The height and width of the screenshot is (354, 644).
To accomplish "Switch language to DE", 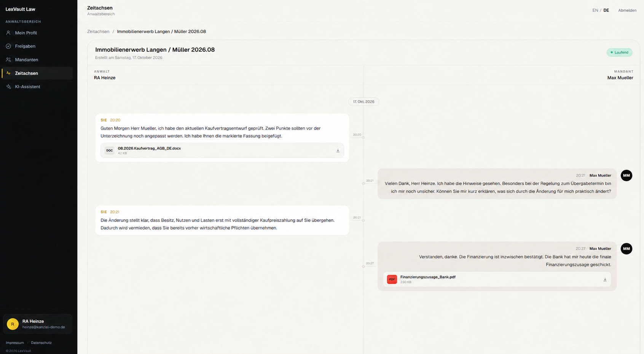I will tap(606, 10).
